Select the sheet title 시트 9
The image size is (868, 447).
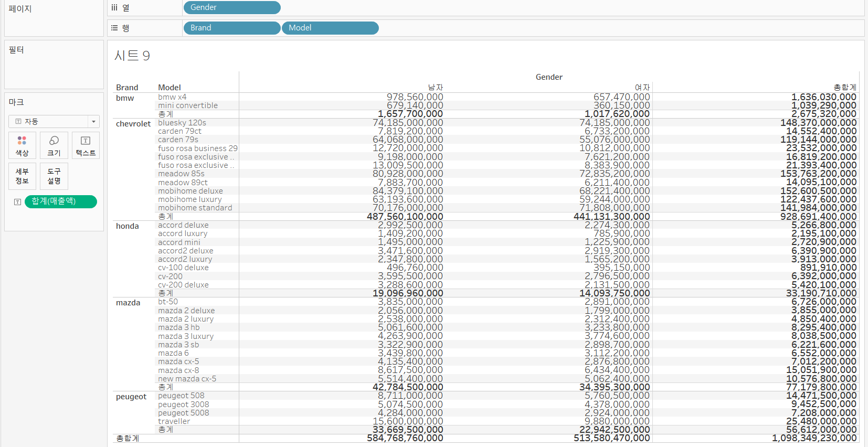pos(132,56)
